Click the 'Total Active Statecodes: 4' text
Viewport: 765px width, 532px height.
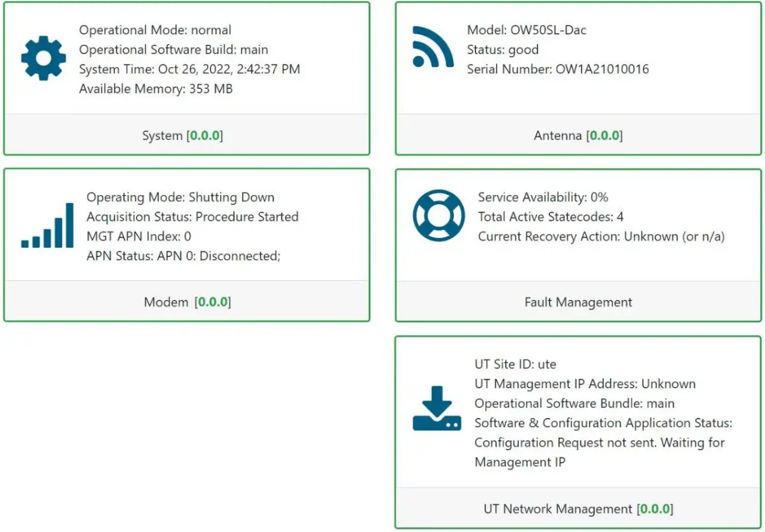(x=550, y=217)
